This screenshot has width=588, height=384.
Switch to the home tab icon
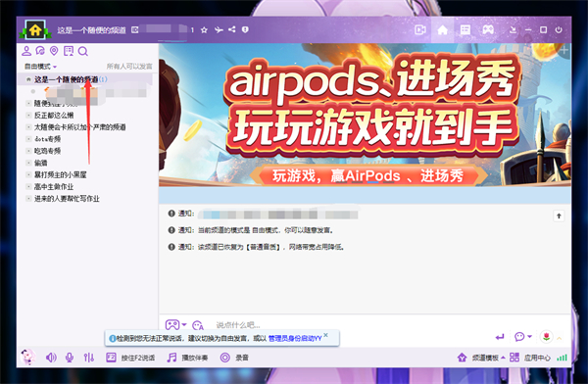[x=443, y=29]
